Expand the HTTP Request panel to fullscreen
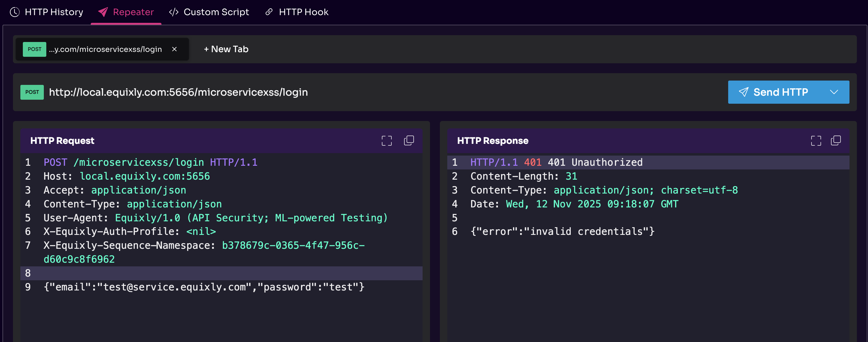Viewport: 868px width, 342px height. [386, 140]
